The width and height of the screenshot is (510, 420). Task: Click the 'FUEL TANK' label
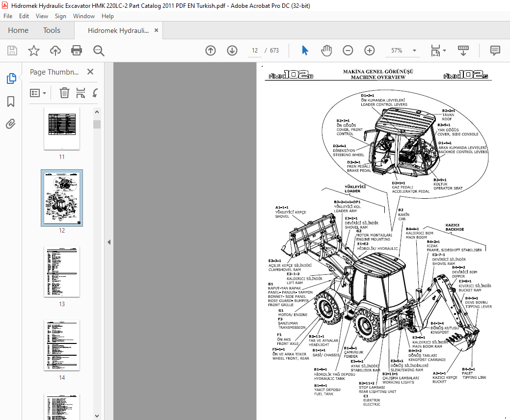point(323,394)
